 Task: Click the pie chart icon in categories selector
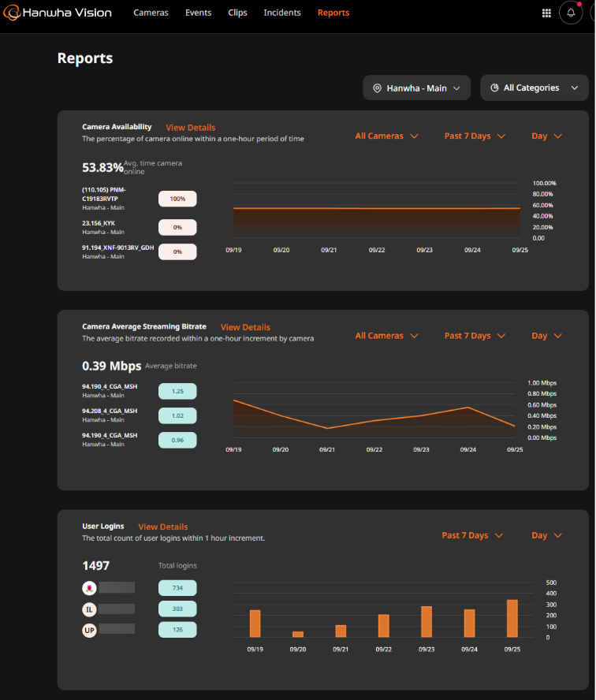pyautogui.click(x=494, y=88)
